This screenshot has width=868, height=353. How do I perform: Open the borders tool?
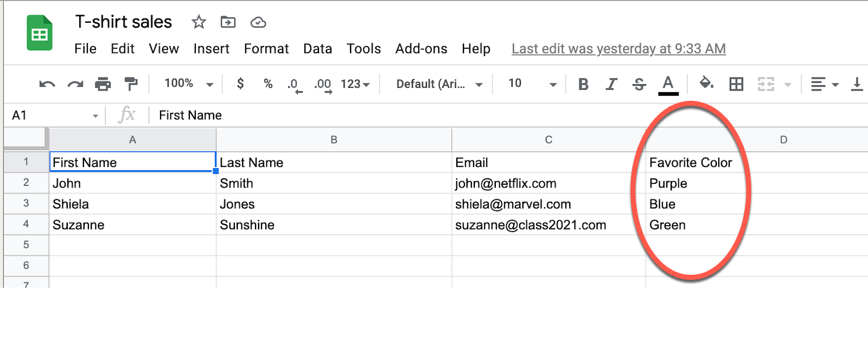[736, 84]
